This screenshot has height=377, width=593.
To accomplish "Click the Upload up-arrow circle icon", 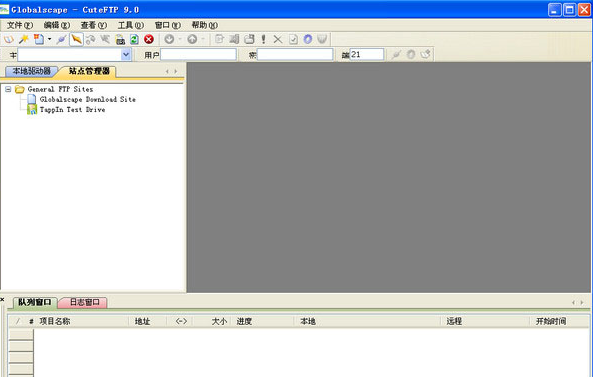I will [x=192, y=39].
